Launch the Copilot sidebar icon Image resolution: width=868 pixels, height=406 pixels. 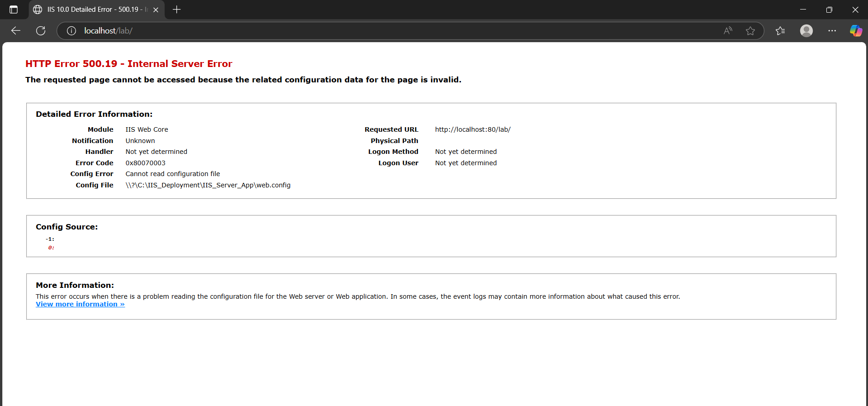click(x=856, y=31)
